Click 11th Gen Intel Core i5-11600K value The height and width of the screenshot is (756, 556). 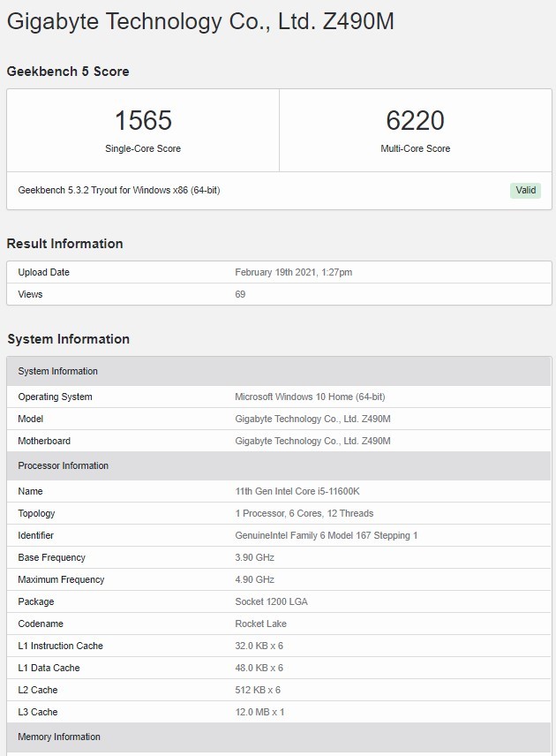[x=297, y=491]
